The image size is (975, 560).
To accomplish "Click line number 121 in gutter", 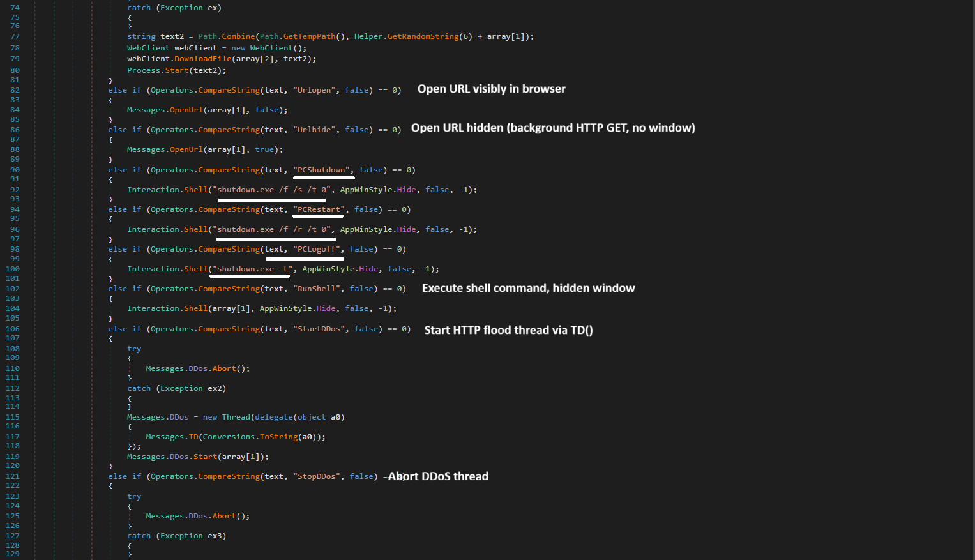I will pos(13,476).
